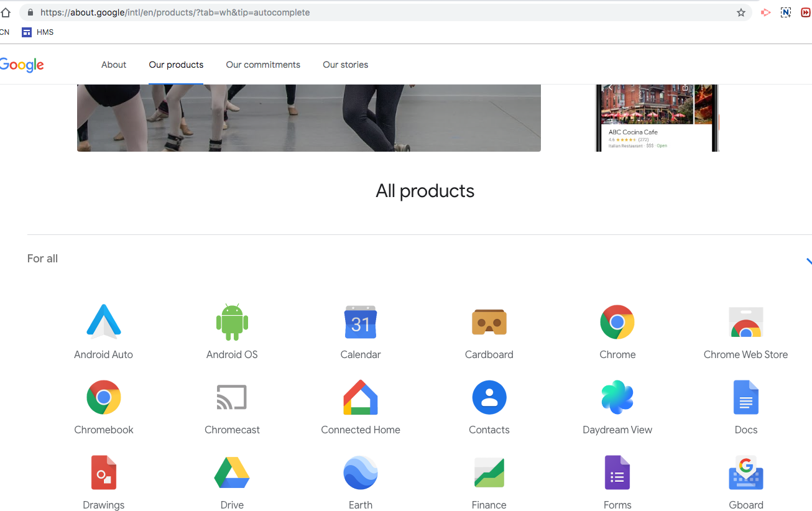Click the Gboard label text
The height and width of the screenshot is (511, 812).
pyautogui.click(x=746, y=505)
